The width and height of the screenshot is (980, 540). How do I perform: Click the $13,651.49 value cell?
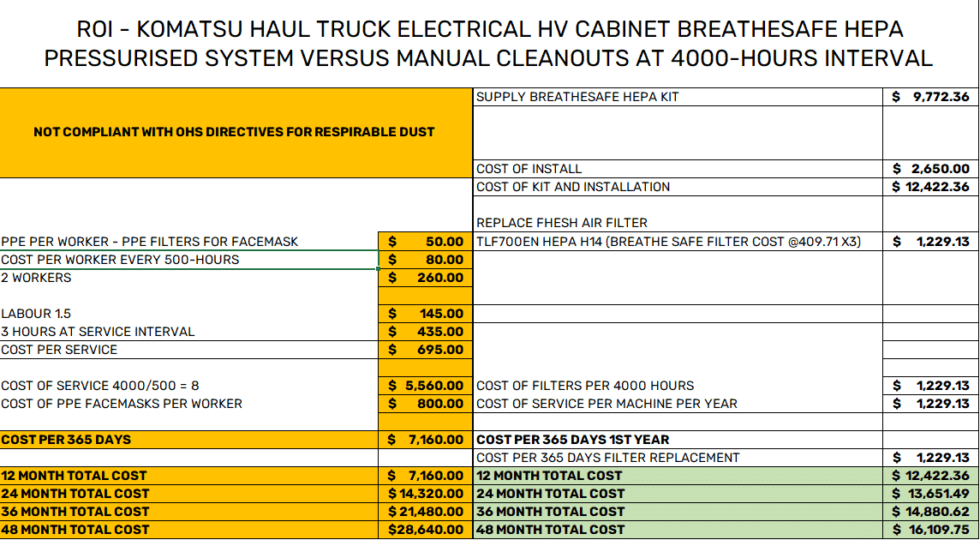930,494
